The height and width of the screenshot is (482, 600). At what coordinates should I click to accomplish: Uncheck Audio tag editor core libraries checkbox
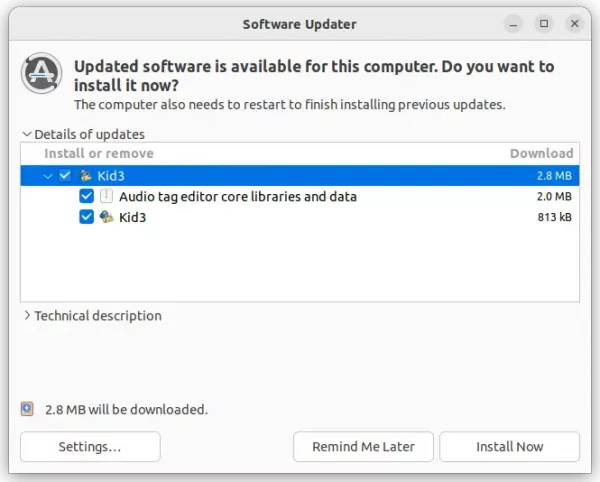point(86,196)
